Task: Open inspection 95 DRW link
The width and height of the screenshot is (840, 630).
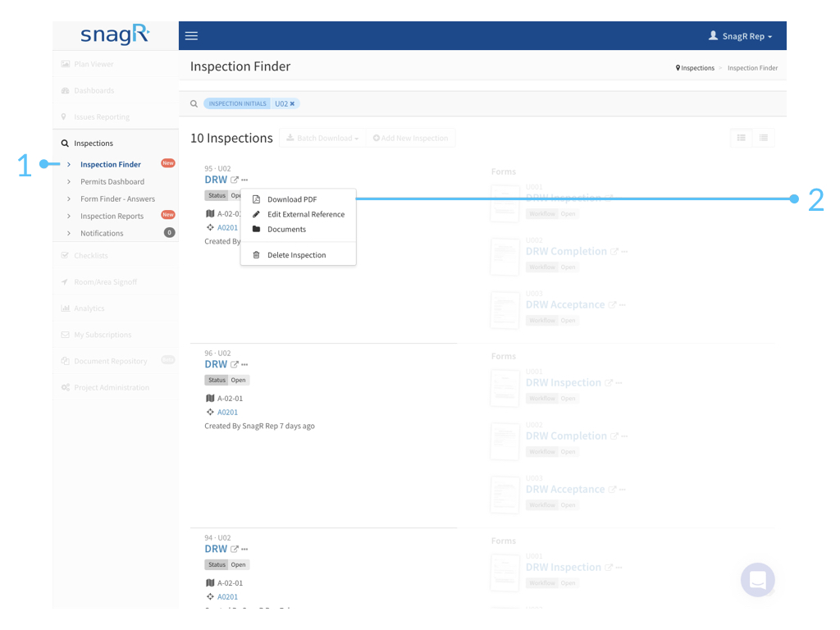Action: (216, 180)
